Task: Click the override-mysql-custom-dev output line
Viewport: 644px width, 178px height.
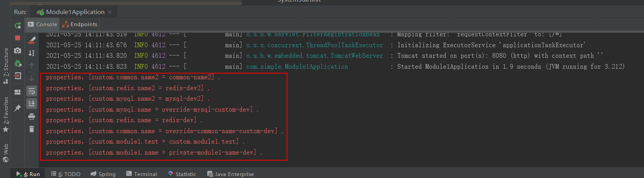Action: [x=152, y=110]
